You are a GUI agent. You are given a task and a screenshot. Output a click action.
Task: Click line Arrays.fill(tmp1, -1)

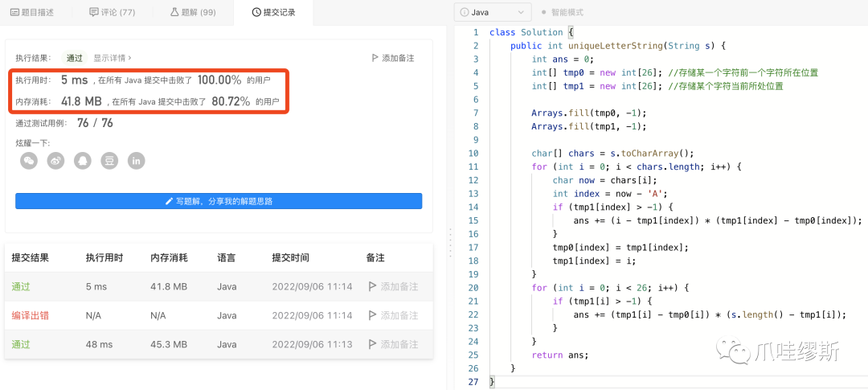click(589, 126)
